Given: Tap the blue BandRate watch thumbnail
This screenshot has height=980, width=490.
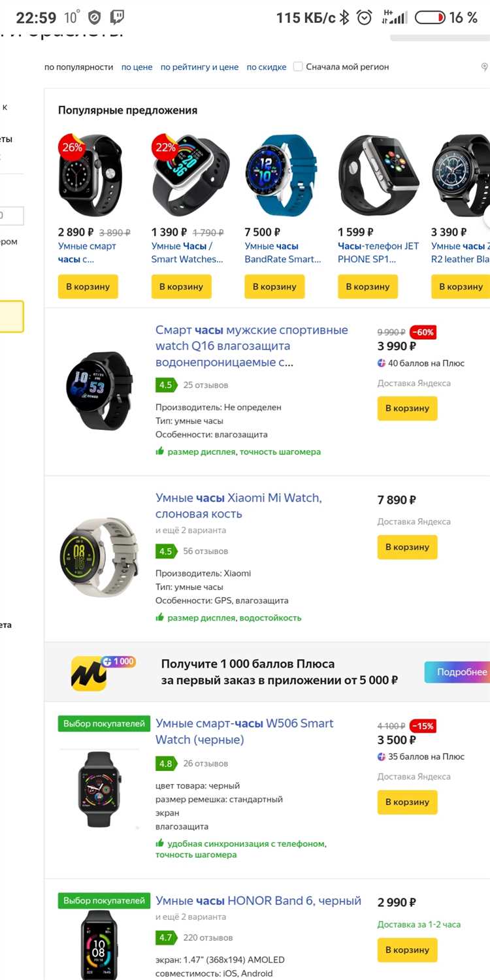Looking at the screenshot, I should point(280,175).
